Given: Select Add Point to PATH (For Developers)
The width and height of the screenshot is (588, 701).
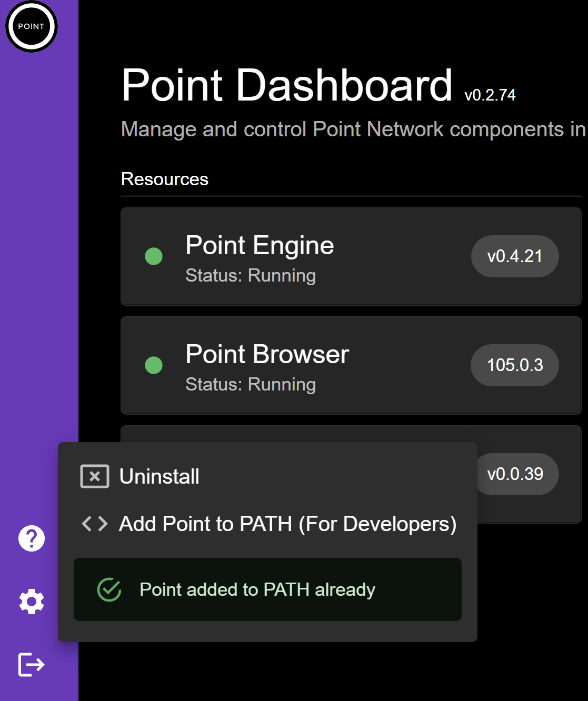Looking at the screenshot, I should tap(288, 524).
